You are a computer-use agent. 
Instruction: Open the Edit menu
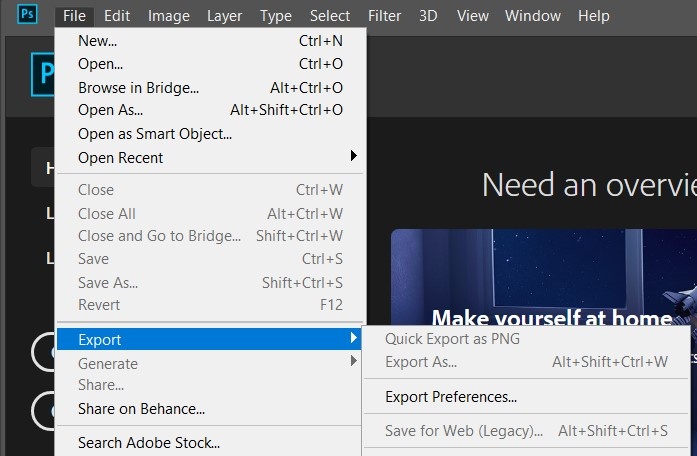[x=117, y=16]
